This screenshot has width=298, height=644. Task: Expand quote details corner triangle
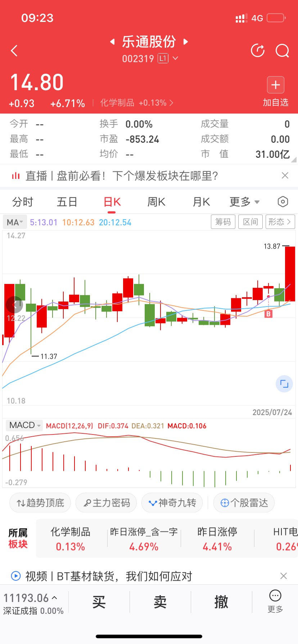pos(294,160)
